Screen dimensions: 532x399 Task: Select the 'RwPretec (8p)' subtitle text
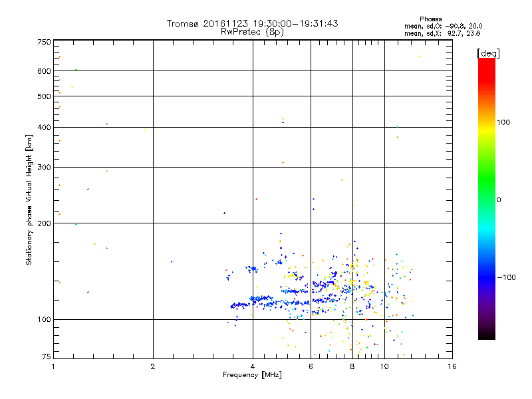pyautogui.click(x=252, y=32)
